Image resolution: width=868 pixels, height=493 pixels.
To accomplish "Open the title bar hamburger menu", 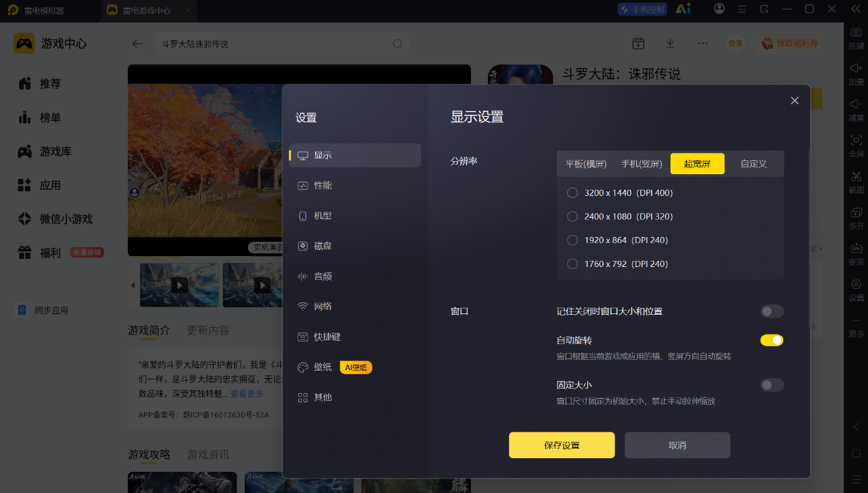I will pos(742,9).
